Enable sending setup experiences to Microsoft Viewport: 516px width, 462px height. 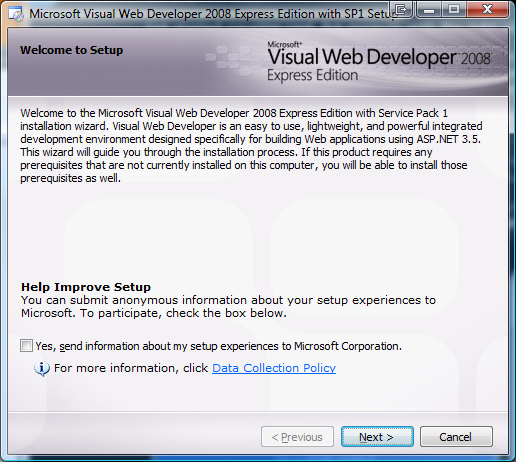tap(26, 346)
